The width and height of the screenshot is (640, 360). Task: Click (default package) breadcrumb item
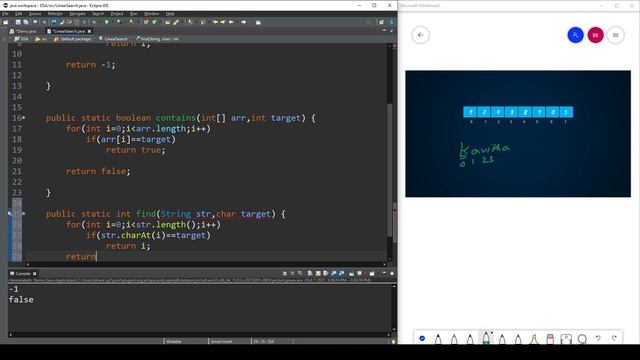[73, 39]
